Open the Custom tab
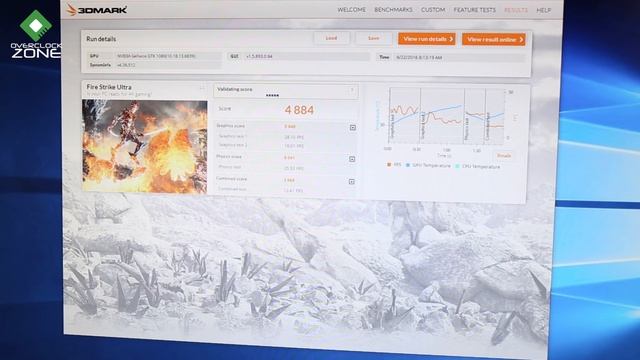The image size is (640, 360). pos(433,10)
